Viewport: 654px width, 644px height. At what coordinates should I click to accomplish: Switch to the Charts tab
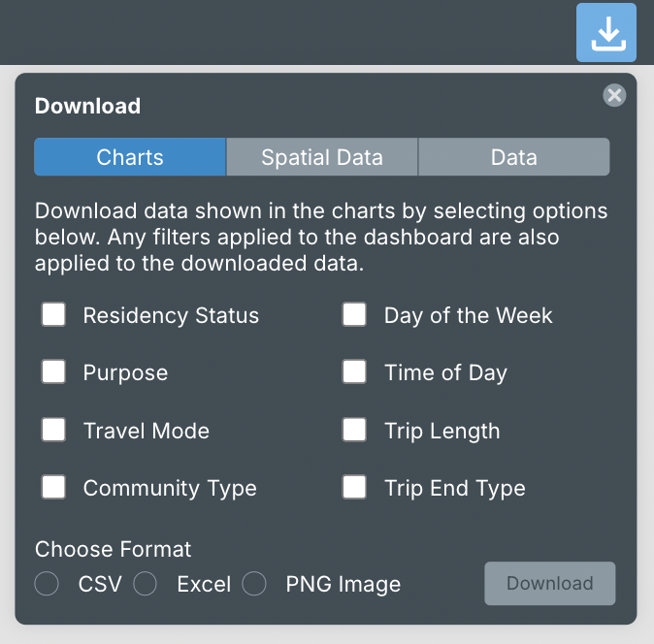[x=130, y=157]
